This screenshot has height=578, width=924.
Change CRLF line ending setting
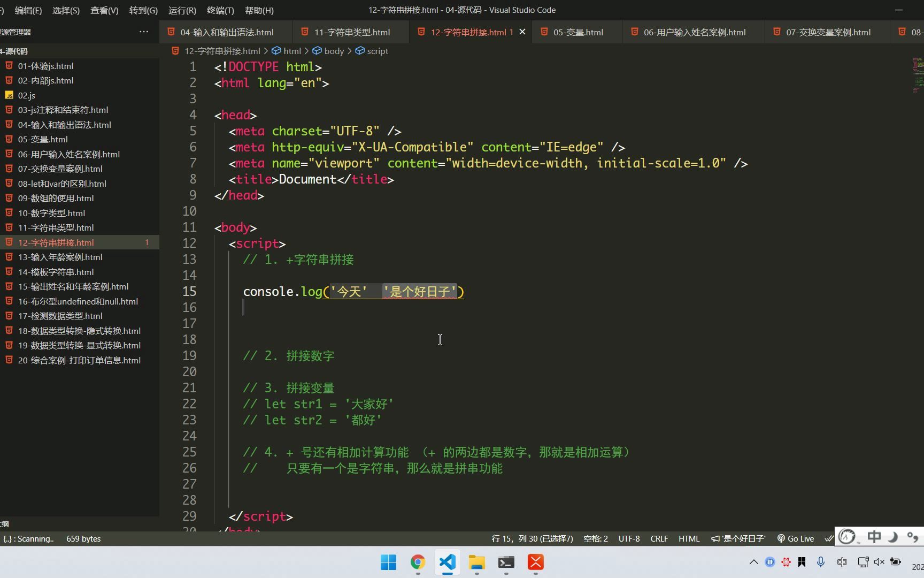[x=659, y=539]
